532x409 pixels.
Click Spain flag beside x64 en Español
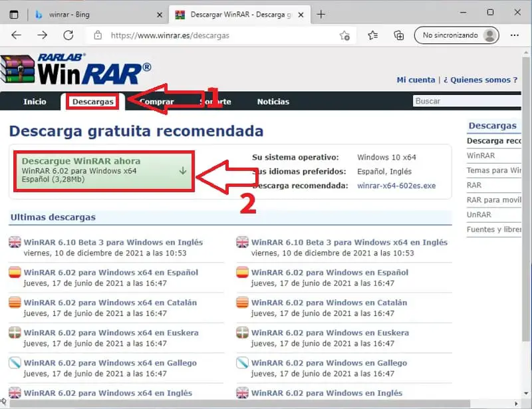[x=15, y=272]
